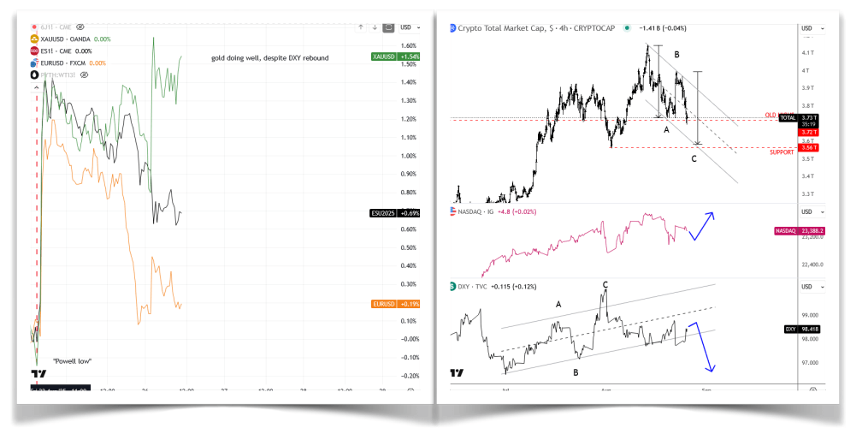Open USD dropdown in DXY pane
The width and height of the screenshot is (868, 428).
tap(812, 282)
